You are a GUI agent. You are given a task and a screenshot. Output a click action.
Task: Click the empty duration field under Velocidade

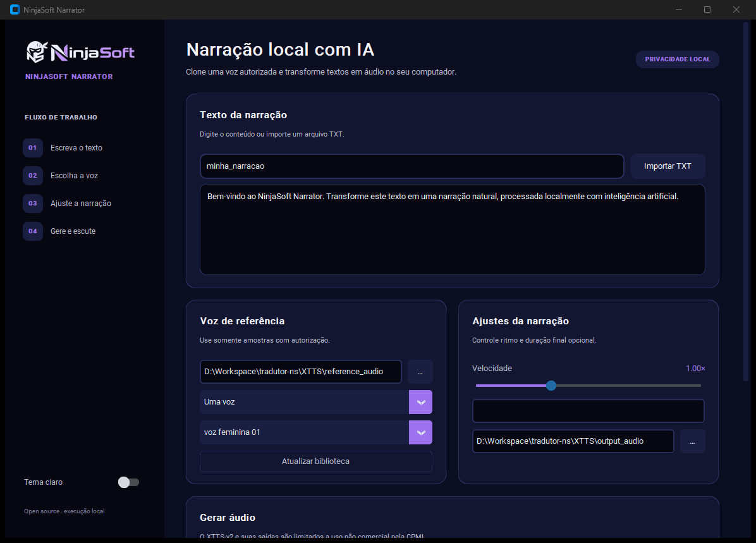pyautogui.click(x=588, y=411)
